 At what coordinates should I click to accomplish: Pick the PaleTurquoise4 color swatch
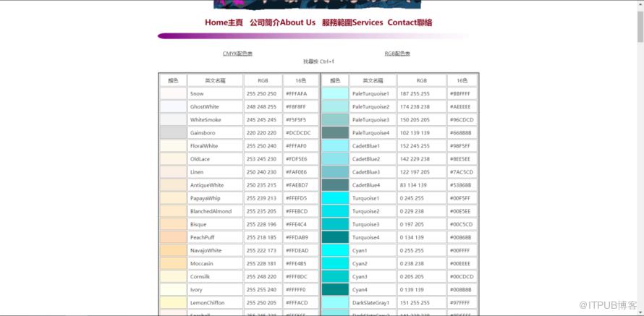[335, 133]
